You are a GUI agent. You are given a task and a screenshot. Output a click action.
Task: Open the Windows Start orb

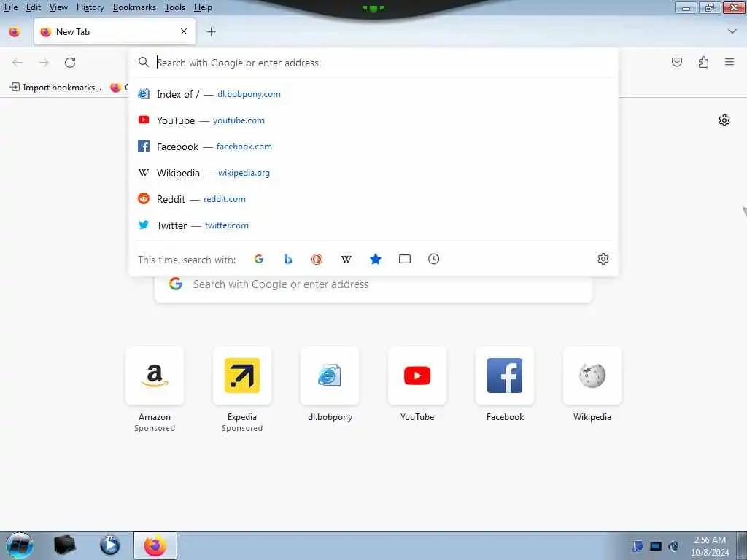tap(20, 545)
